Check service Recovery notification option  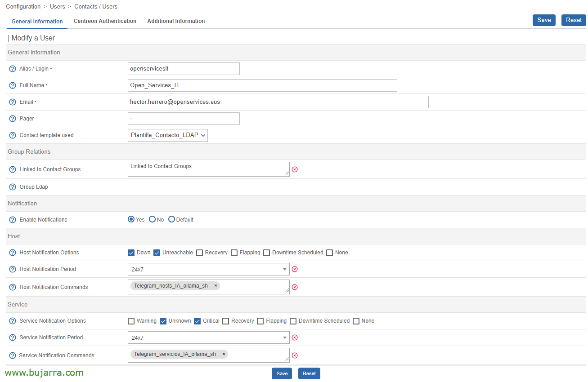226,321
